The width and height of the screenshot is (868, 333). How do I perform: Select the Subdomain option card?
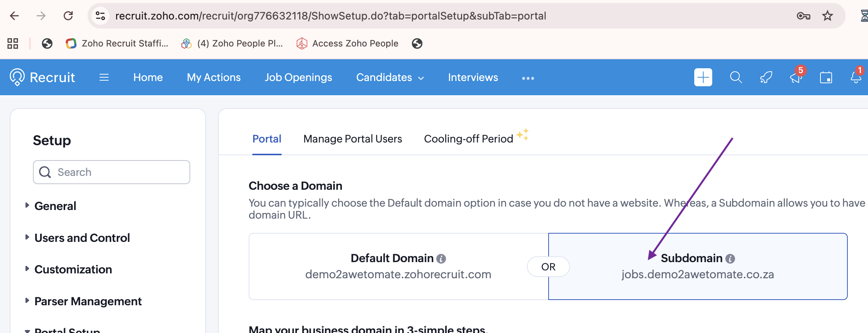pos(697,266)
